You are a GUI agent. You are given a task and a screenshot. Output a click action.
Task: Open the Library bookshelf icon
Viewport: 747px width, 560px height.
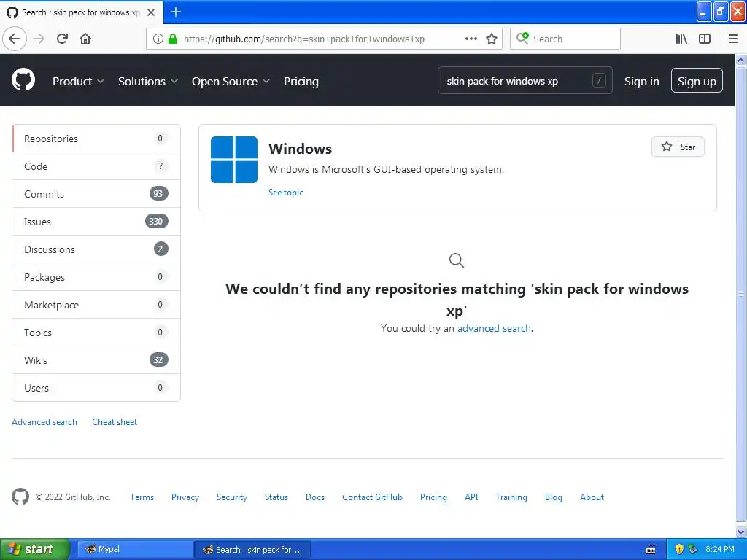click(x=681, y=39)
